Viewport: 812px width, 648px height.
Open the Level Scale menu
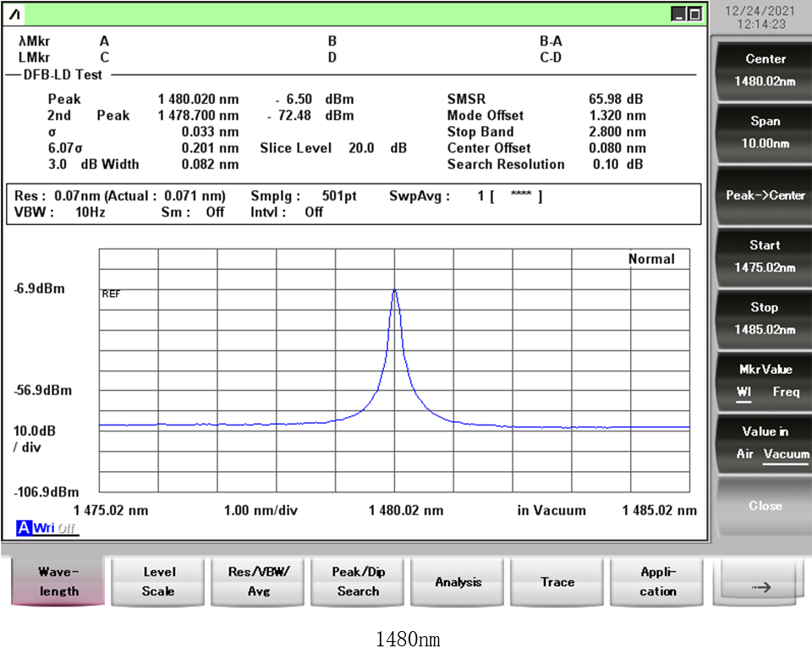158,582
